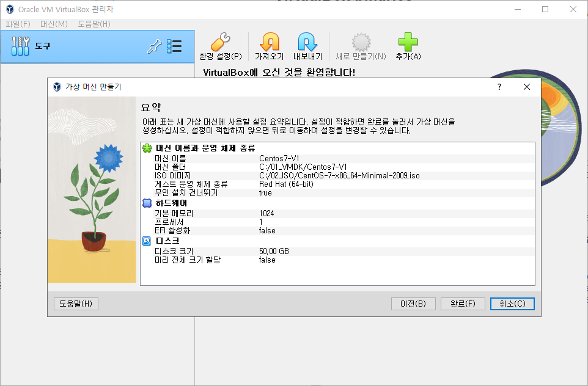
Task: Open the Tools list menu icon
Action: coord(174,46)
